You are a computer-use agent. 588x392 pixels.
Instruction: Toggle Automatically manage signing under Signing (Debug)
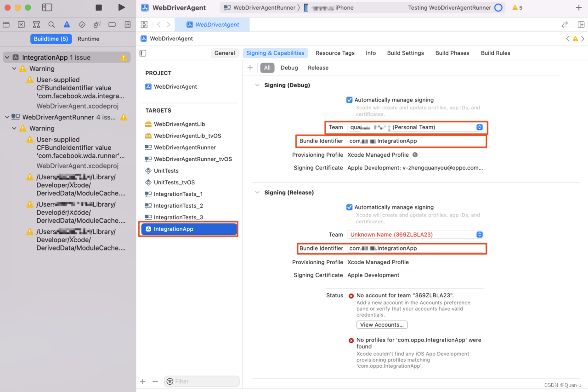coord(350,100)
